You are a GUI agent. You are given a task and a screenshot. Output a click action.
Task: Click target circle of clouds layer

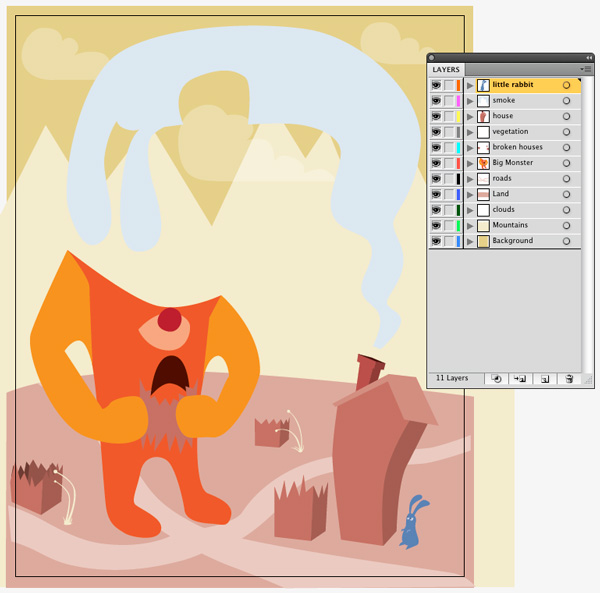point(566,210)
